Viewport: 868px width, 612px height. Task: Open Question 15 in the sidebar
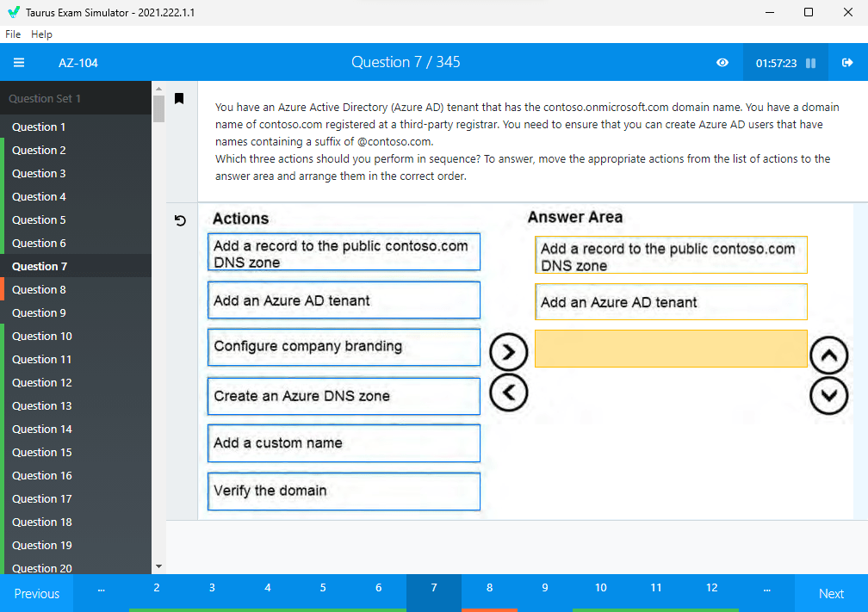tap(76, 452)
